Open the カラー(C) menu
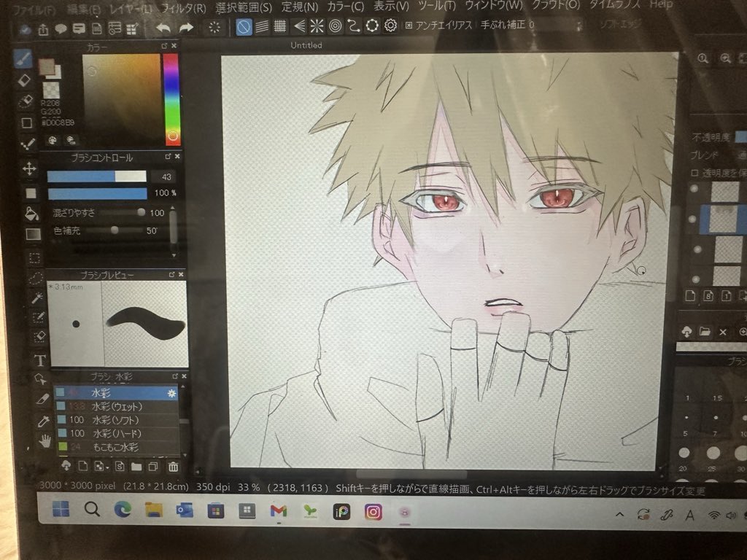 point(345,7)
